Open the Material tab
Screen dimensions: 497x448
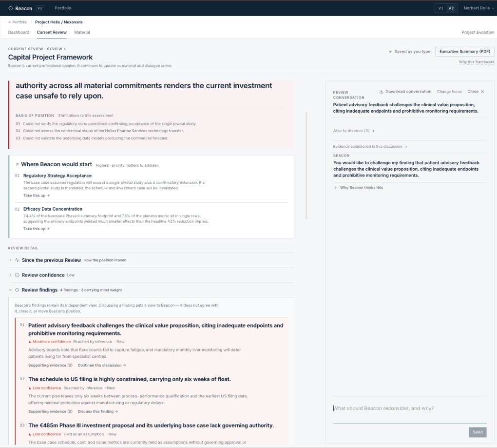pyautogui.click(x=82, y=32)
